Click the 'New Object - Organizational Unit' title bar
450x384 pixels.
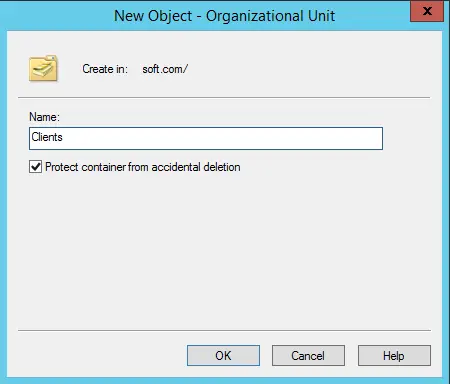(207, 16)
